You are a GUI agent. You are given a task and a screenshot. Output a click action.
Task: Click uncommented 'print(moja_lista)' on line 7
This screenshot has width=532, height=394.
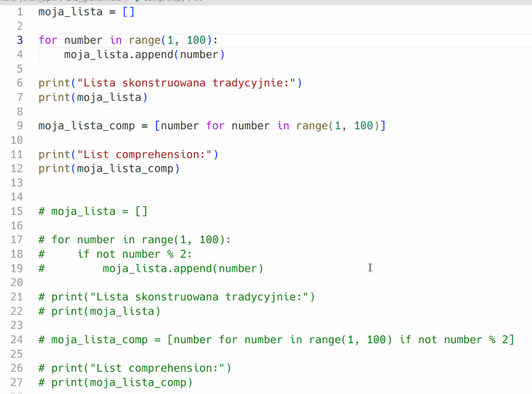tap(92, 97)
